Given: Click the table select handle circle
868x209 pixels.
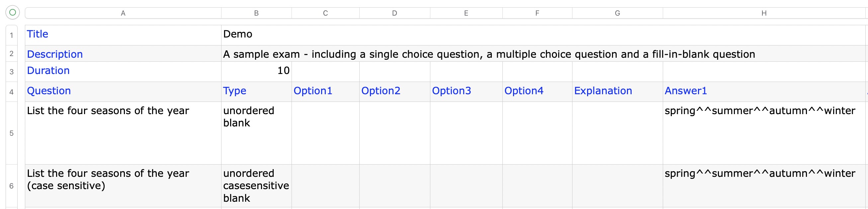Looking at the screenshot, I should [13, 13].
